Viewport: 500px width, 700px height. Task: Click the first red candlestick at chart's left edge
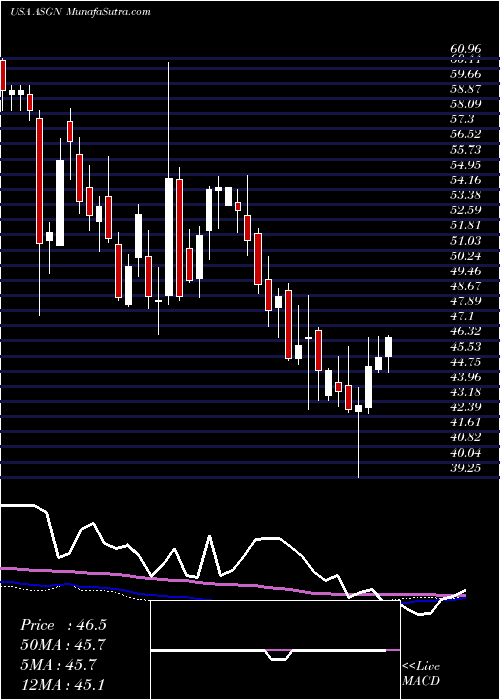click(x=3, y=75)
